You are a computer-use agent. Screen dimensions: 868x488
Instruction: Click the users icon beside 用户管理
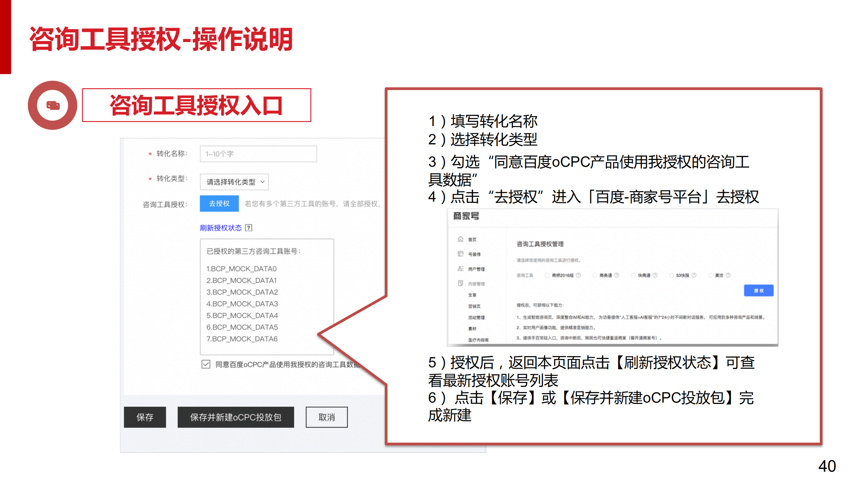pos(460,268)
